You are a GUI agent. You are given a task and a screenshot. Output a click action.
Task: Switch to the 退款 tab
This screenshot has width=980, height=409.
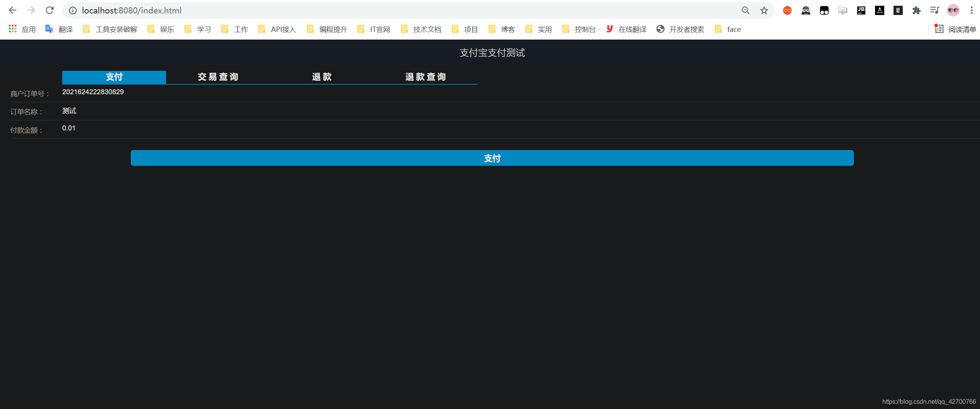click(x=322, y=77)
